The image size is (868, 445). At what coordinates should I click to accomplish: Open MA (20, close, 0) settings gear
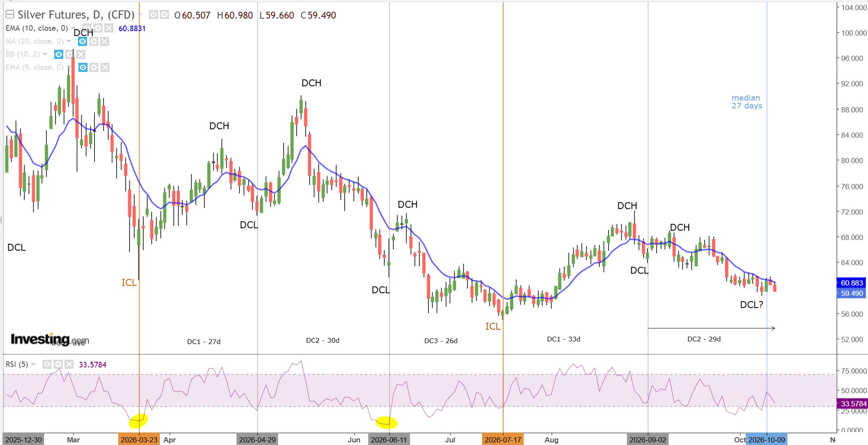point(94,41)
